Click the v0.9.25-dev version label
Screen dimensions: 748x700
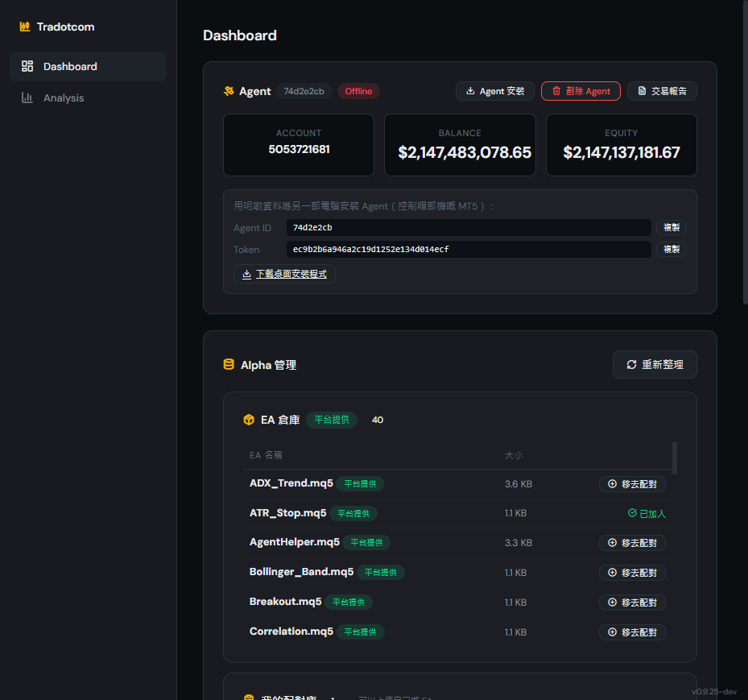(714, 691)
